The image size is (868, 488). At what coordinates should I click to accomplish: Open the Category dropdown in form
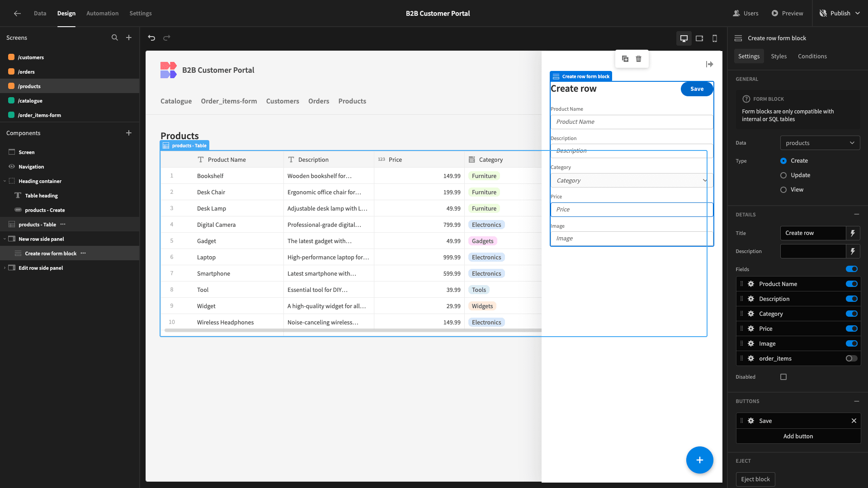pyautogui.click(x=632, y=180)
